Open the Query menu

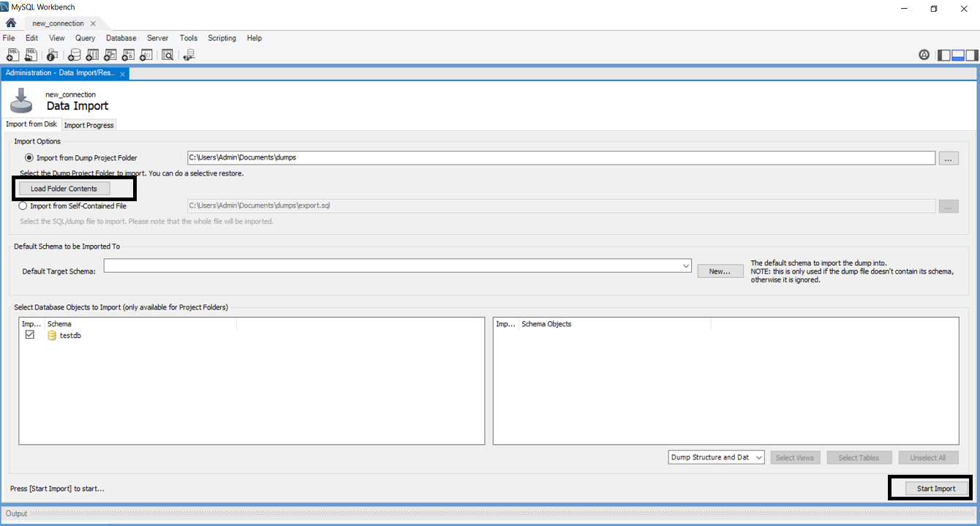coord(86,38)
